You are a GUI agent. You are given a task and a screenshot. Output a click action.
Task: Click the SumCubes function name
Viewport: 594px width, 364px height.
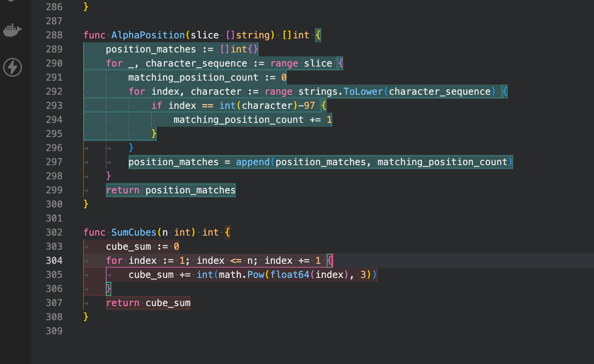(134, 232)
